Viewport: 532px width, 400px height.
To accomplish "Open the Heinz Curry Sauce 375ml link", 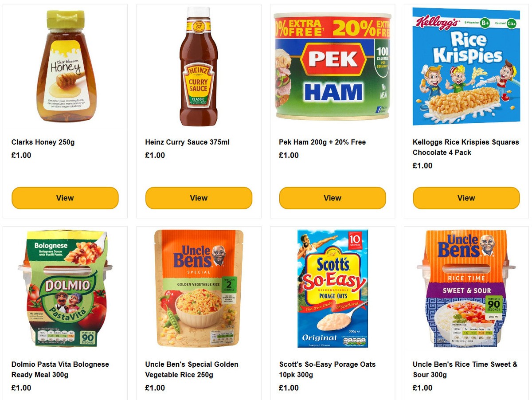I will coord(188,142).
